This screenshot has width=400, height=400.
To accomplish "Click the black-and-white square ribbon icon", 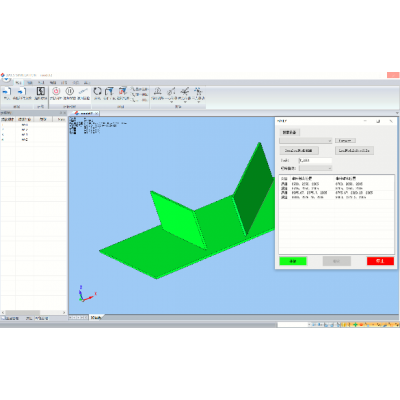I will [x=41, y=91].
